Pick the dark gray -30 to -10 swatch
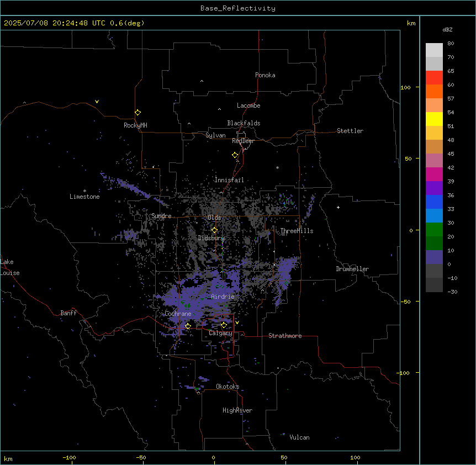This screenshot has width=476, height=465. [x=434, y=285]
